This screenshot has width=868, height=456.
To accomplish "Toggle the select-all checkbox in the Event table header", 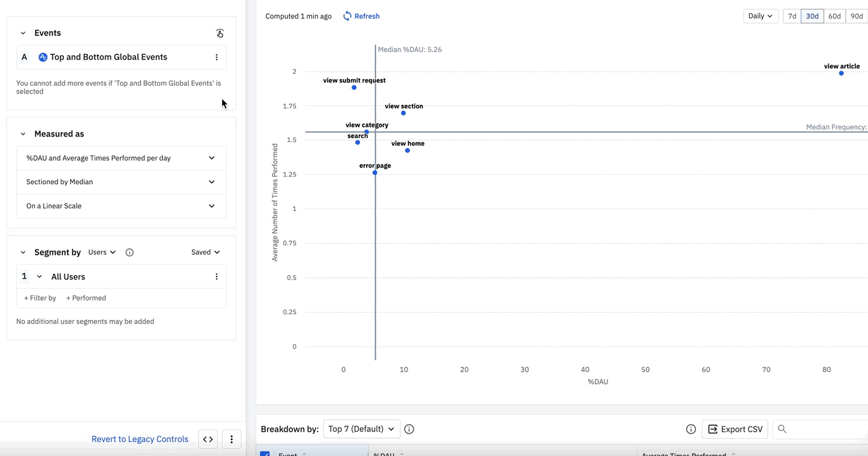I will (264, 454).
